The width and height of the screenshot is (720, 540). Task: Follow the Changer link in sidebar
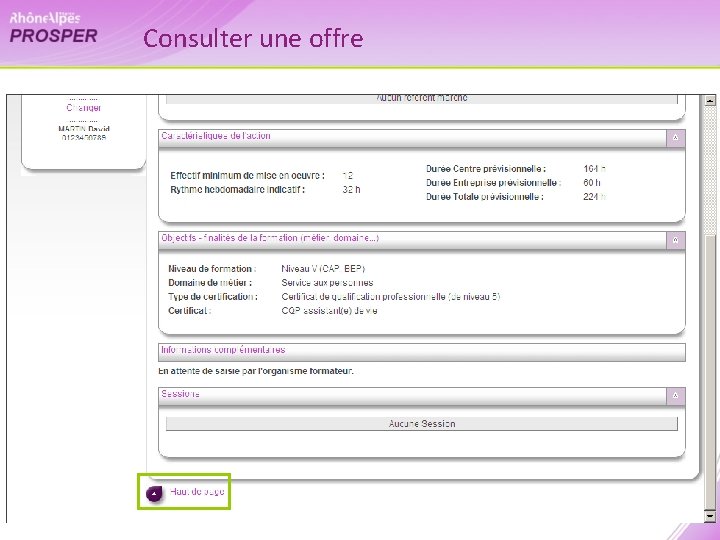[84, 107]
